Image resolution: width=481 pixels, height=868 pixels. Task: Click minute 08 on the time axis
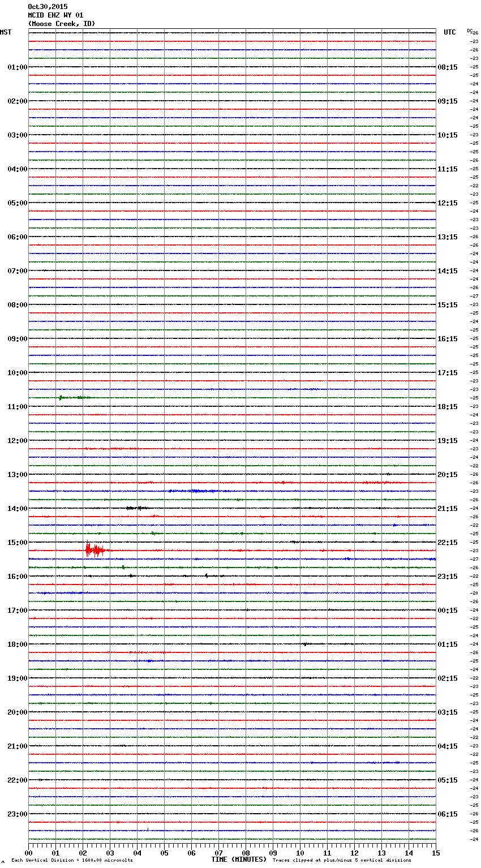coord(246,853)
